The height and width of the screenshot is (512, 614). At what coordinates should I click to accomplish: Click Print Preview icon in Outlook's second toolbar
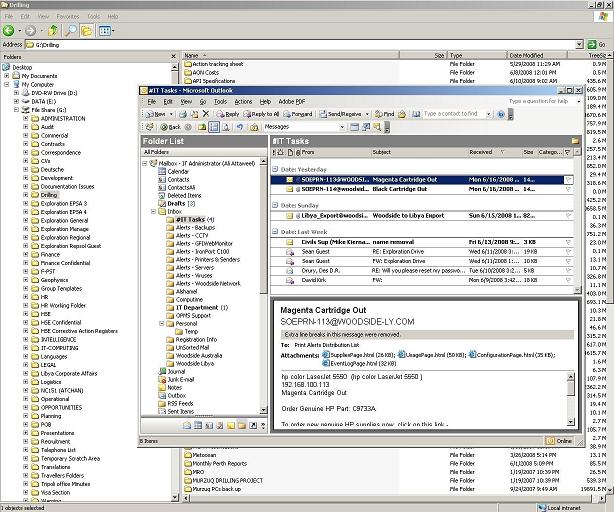[x=226, y=127]
